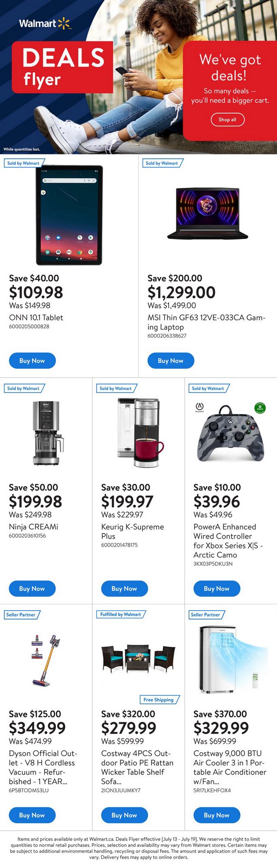The height and width of the screenshot is (868, 277).
Task: Click the Free Shipping badge
Action: point(159,700)
